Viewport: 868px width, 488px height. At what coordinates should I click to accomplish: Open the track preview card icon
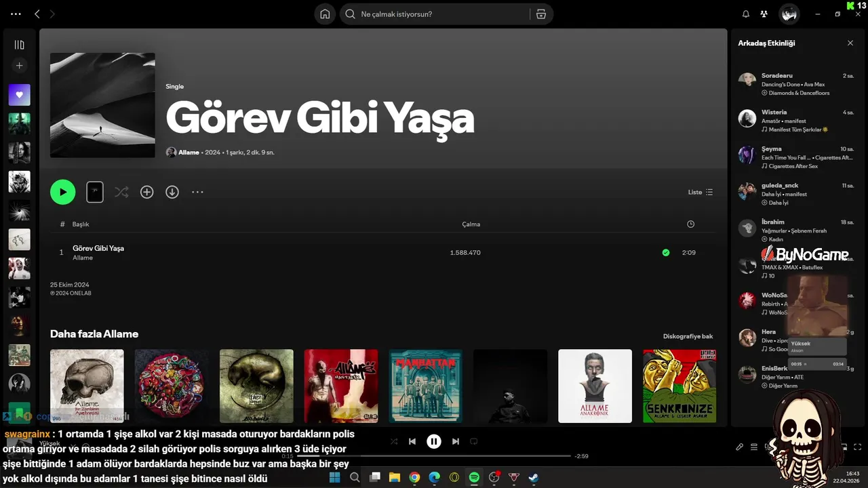coord(95,192)
